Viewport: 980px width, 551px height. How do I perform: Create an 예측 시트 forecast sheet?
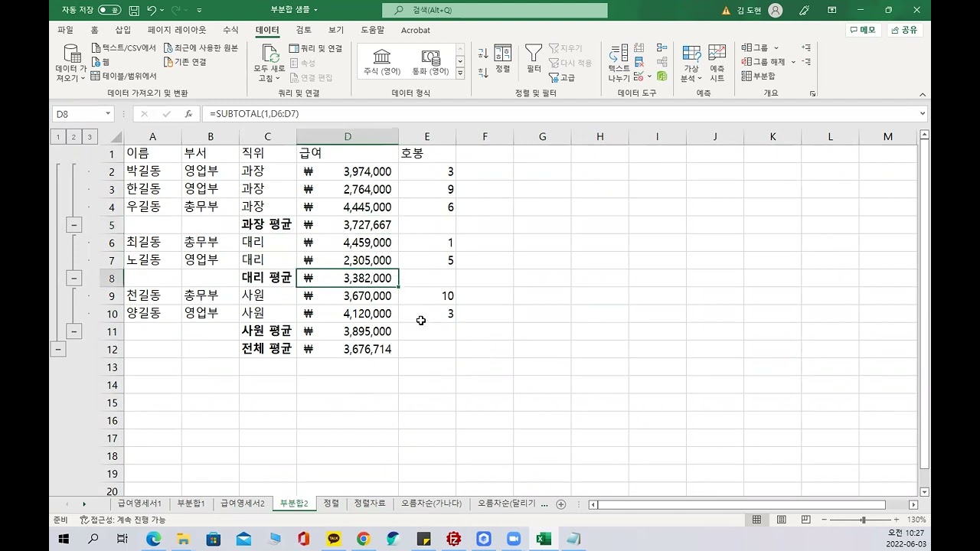717,63
